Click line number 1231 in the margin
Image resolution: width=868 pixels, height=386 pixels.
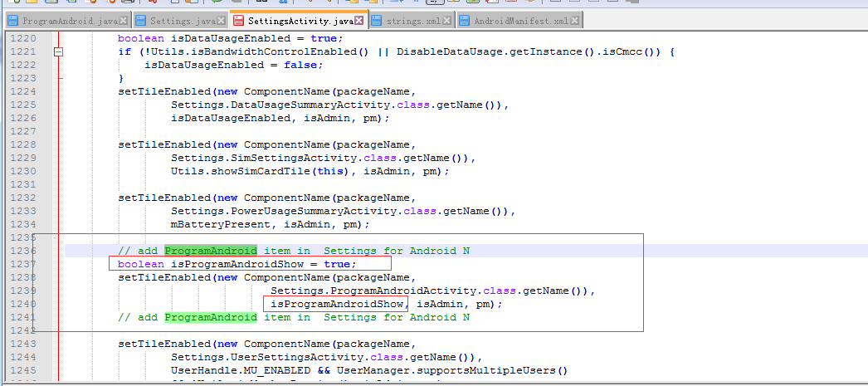click(24, 184)
